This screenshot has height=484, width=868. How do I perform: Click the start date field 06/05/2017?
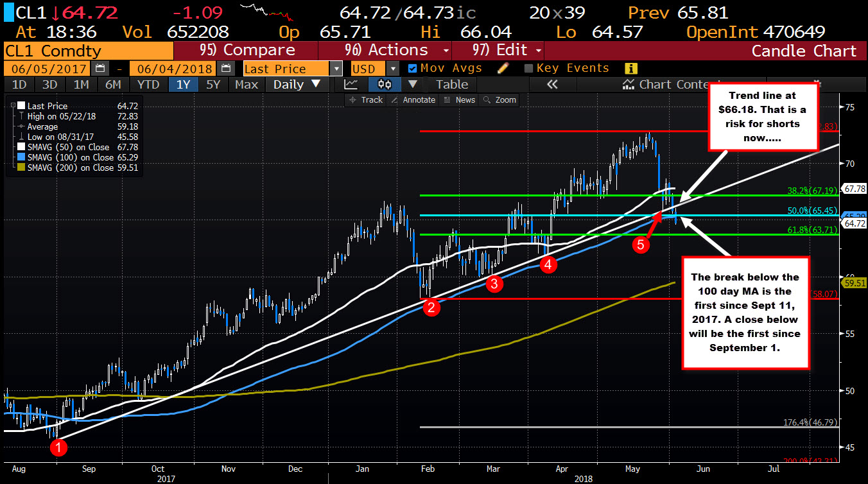tap(48, 69)
